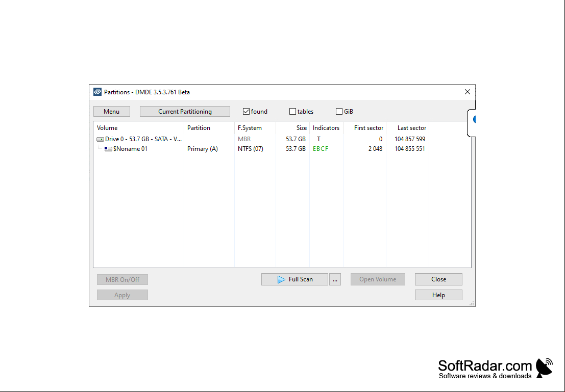Click the Current Partitioning button
The height and width of the screenshot is (392, 565).
pos(185,112)
